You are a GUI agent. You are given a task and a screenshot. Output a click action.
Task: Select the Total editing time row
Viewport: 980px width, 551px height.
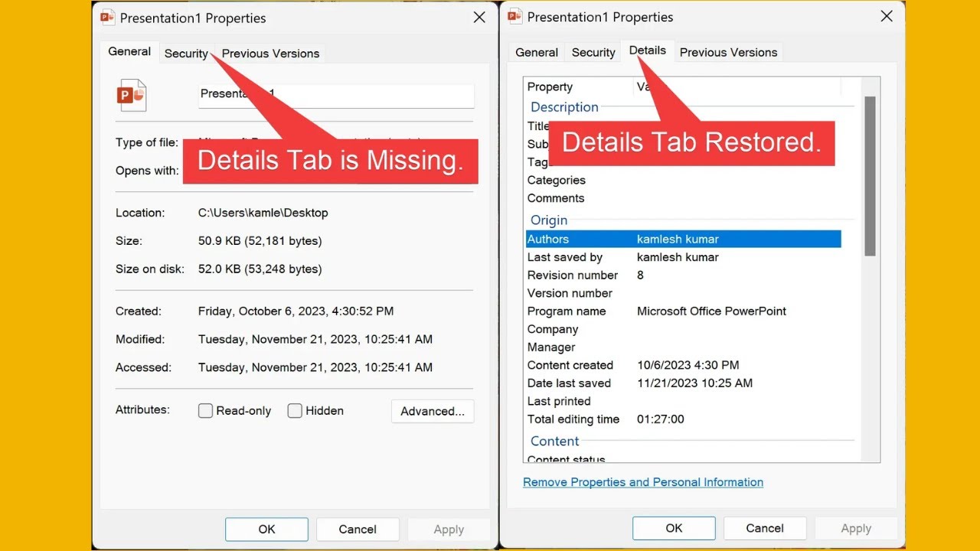coord(683,419)
